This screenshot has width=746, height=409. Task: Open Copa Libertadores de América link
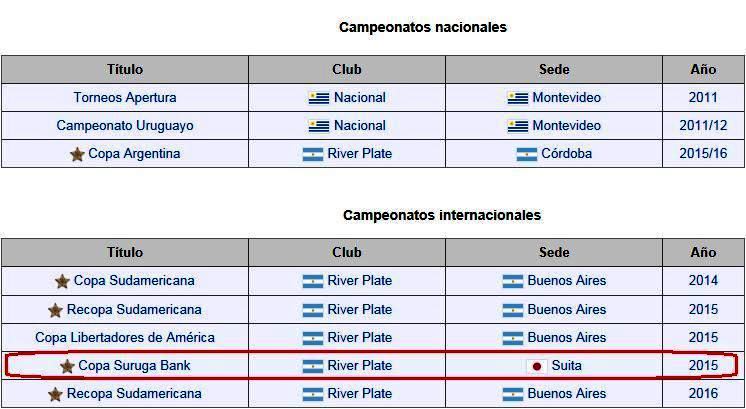pos(125,338)
